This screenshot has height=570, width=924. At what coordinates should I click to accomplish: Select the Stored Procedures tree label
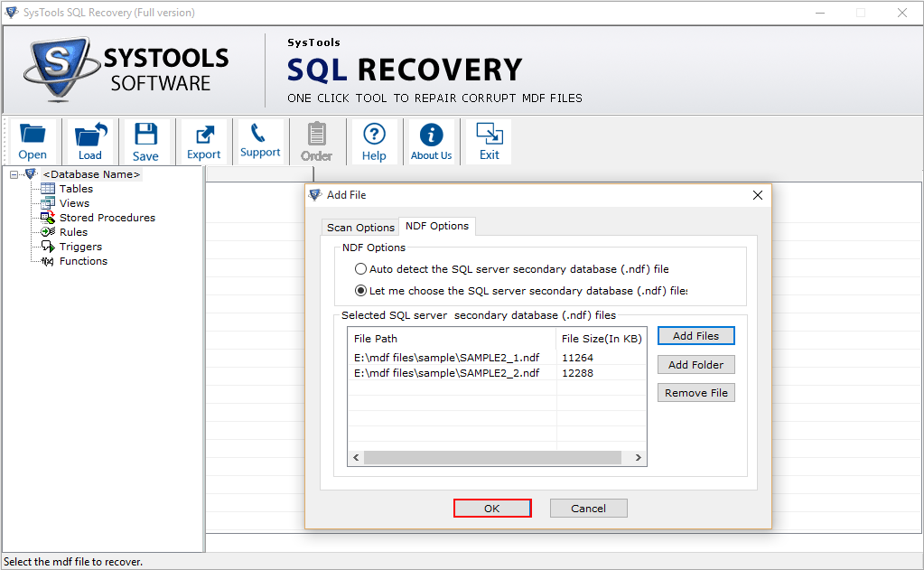pos(107,218)
